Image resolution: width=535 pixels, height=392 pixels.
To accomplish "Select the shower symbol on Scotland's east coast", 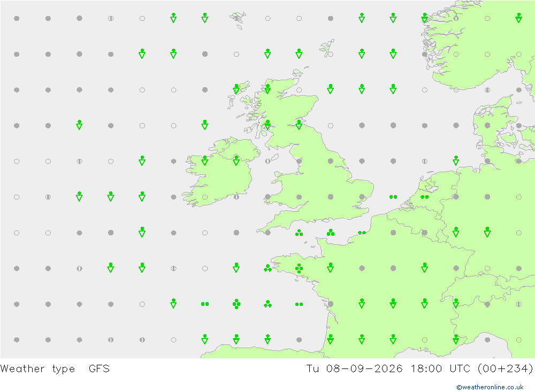I will (x=299, y=125).
